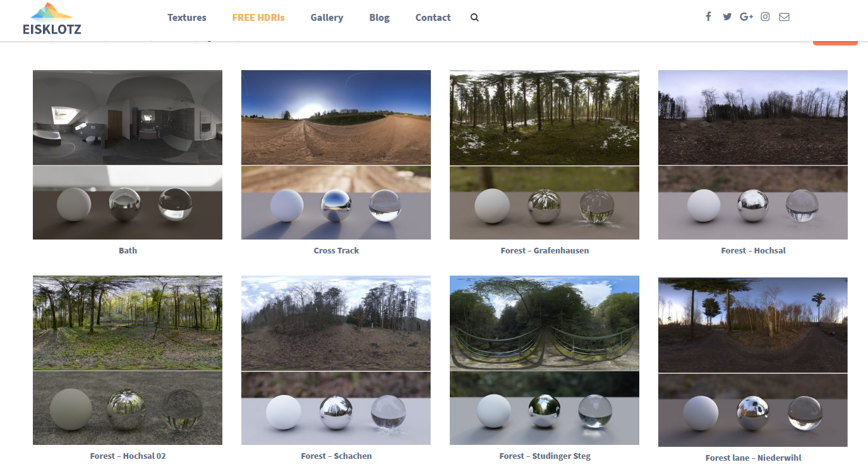
Task: Click the email envelope icon
Action: [784, 17]
